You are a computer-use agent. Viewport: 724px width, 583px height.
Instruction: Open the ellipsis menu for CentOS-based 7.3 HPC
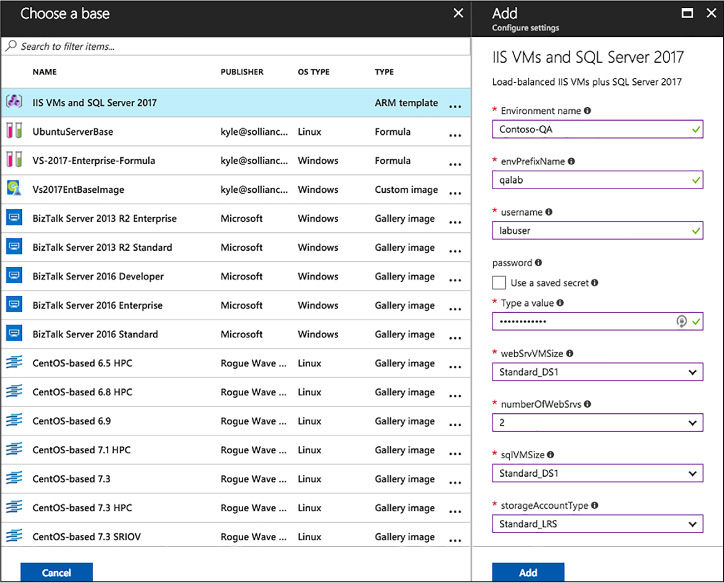point(455,511)
